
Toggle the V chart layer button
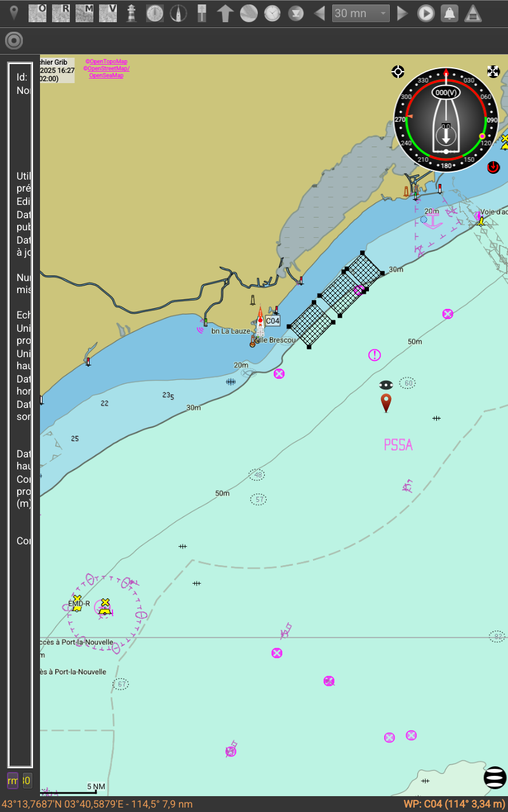108,13
